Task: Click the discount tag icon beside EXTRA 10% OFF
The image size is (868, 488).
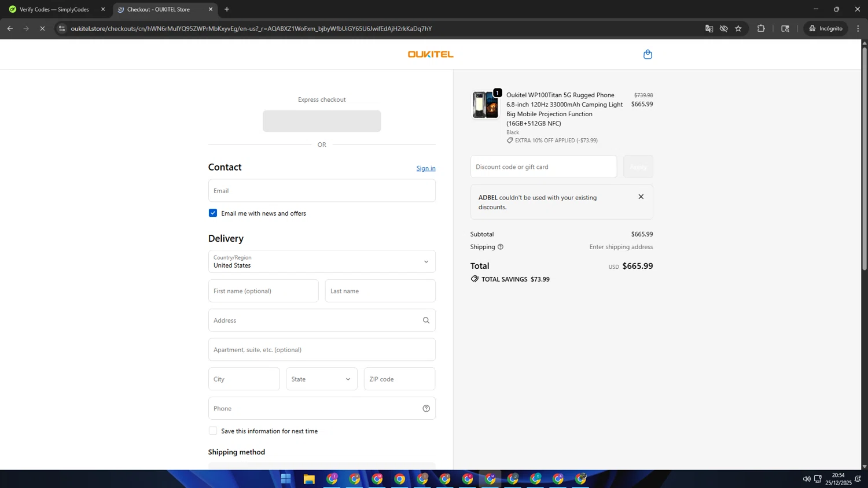Action: tap(510, 141)
